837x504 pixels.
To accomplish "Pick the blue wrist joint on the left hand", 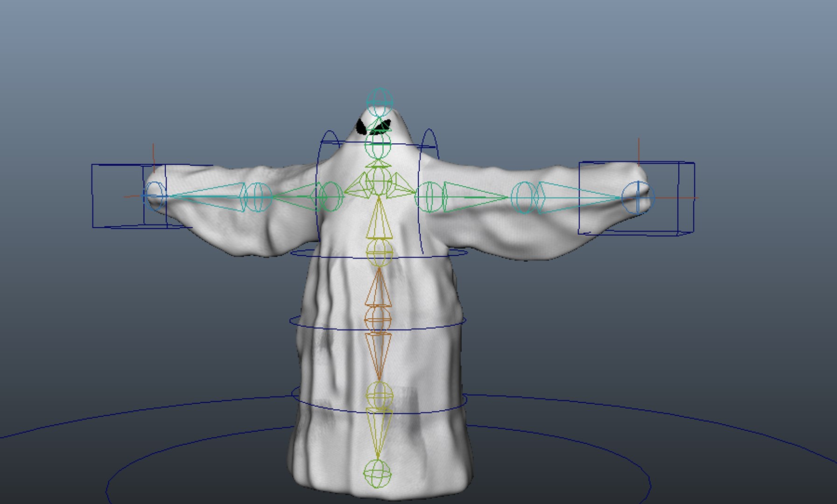I will (155, 196).
